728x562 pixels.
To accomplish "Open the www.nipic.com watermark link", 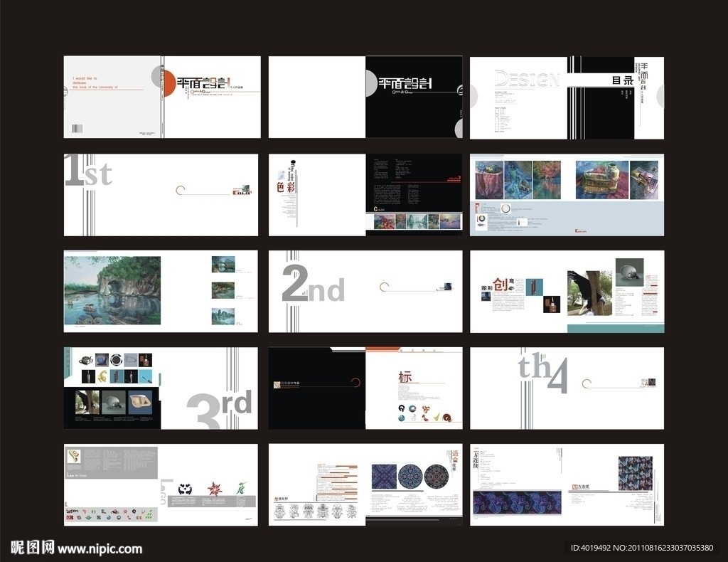I will (x=100, y=548).
